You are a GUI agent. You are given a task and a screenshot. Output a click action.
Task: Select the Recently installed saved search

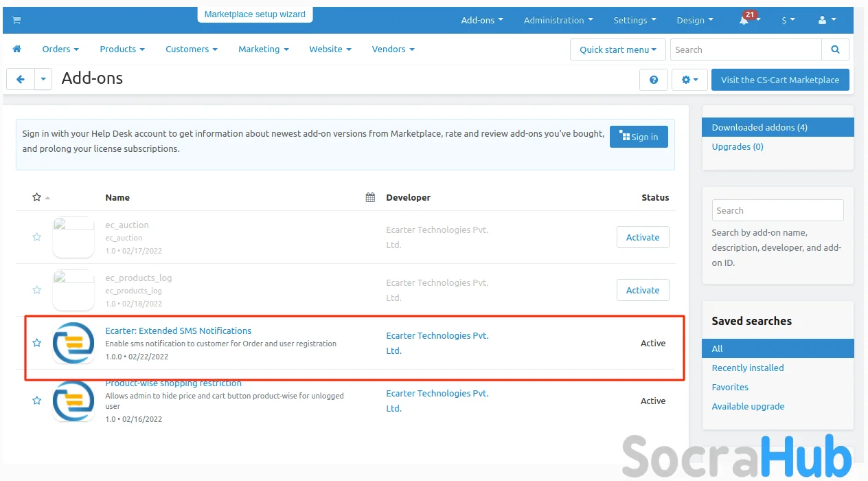click(747, 368)
